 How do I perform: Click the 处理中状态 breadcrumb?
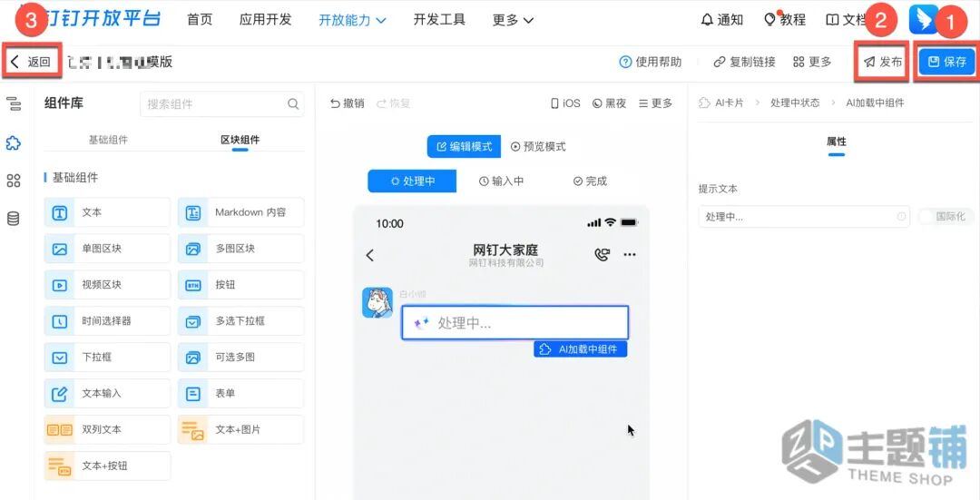tap(795, 103)
